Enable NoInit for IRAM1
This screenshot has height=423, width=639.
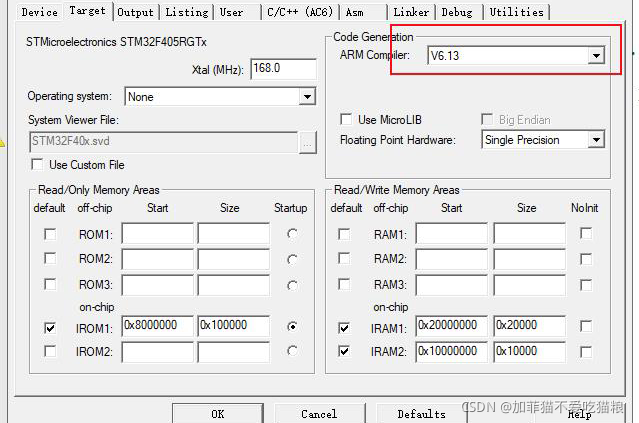pos(586,326)
